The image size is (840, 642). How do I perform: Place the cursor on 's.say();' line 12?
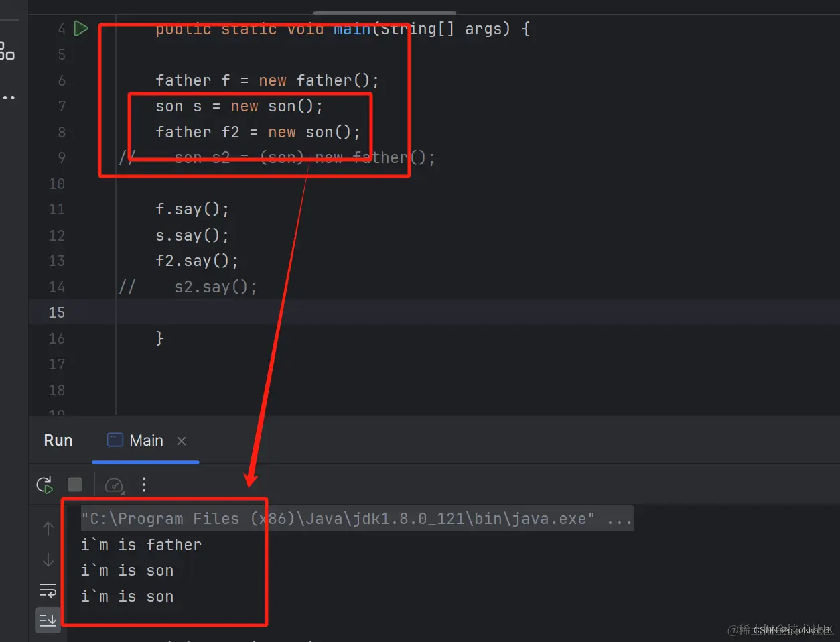click(x=192, y=235)
